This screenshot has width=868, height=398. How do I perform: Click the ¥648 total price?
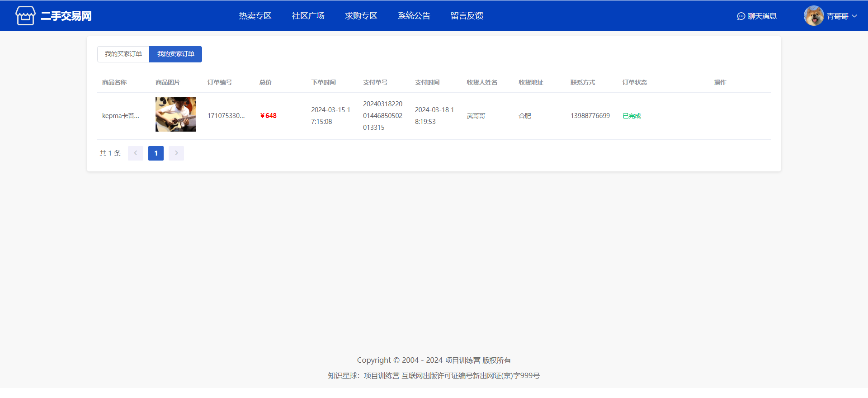coord(268,116)
